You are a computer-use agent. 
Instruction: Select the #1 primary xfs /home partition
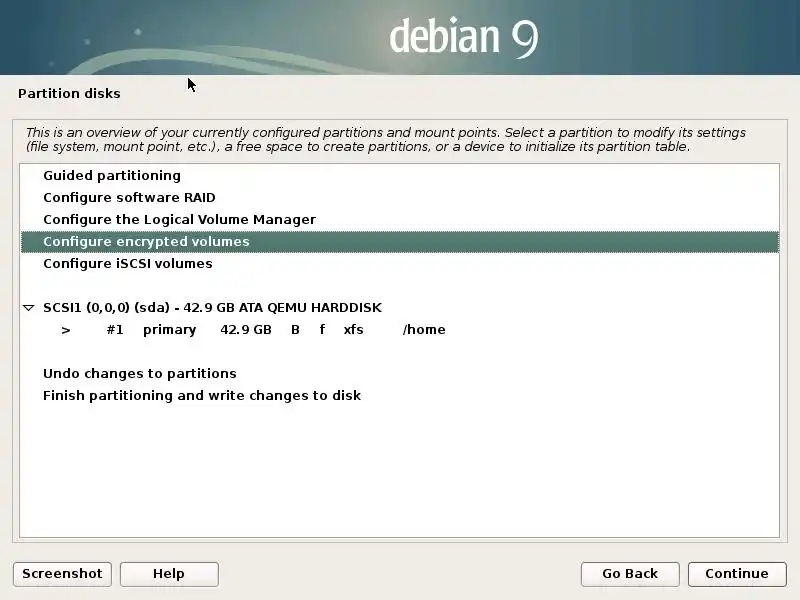[399, 330]
